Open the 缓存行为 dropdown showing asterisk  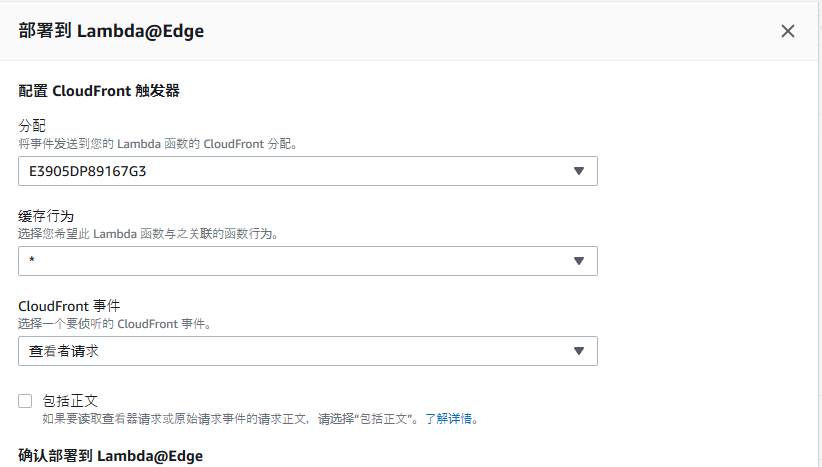(308, 261)
